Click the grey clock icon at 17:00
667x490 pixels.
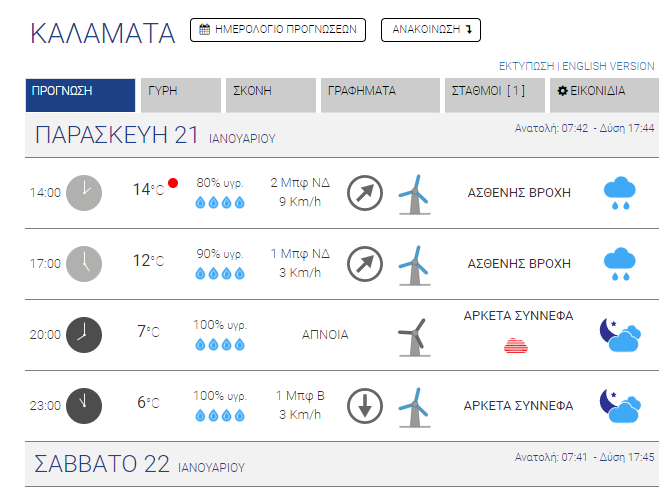(x=84, y=264)
